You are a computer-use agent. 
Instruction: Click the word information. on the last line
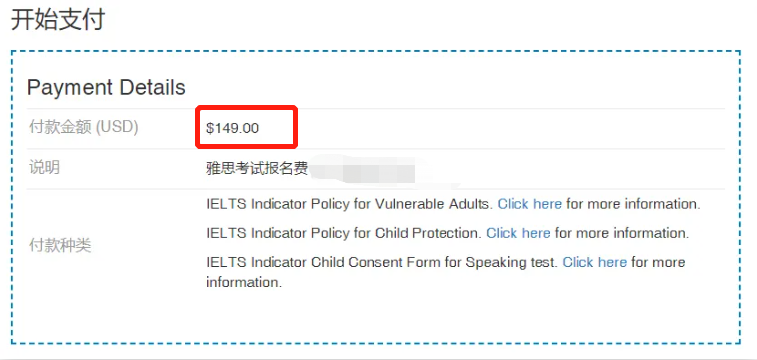244,282
